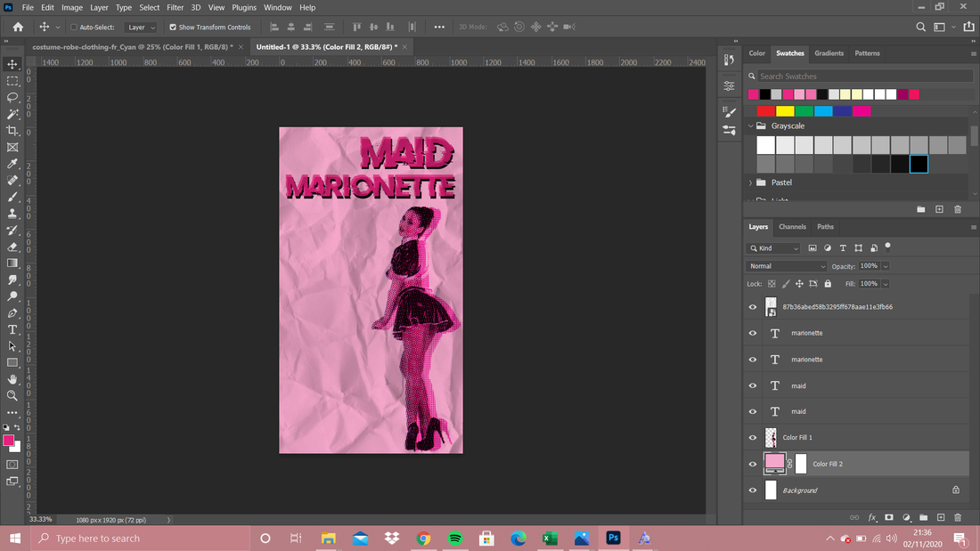The height and width of the screenshot is (551, 980).
Task: Open the layer Kind filter dropdown
Action: click(x=773, y=248)
